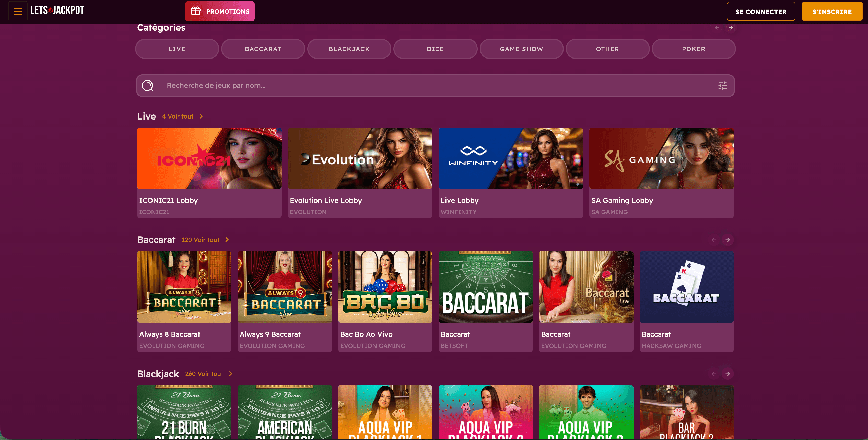The image size is (868, 440).
Task: Open Always 8 Baccarat game
Action: [184, 302]
